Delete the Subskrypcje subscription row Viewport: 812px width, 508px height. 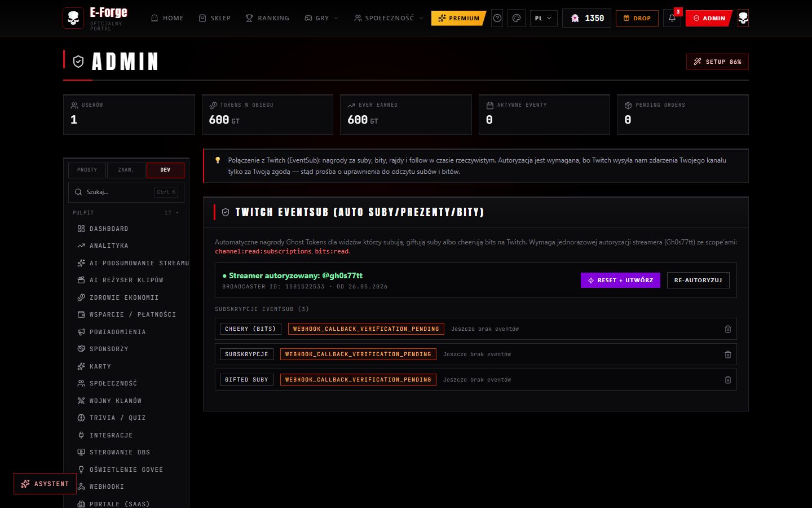click(x=728, y=354)
